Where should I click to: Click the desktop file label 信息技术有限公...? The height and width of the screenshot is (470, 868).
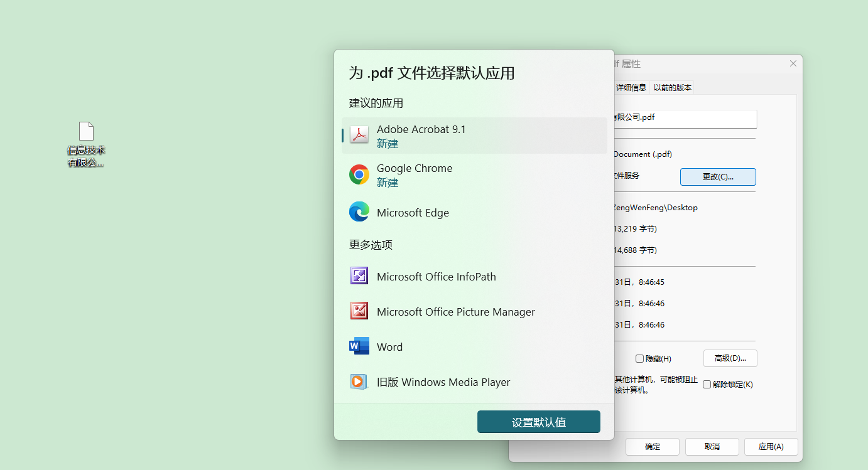[86, 157]
